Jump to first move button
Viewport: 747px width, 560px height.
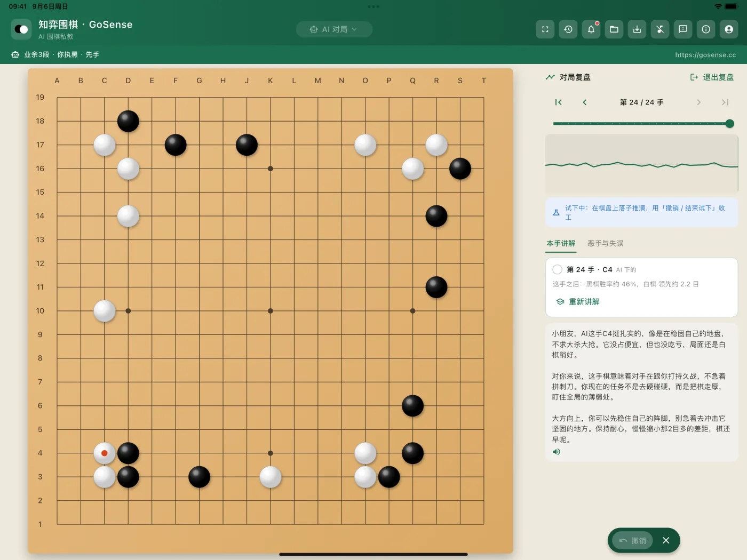(558, 102)
